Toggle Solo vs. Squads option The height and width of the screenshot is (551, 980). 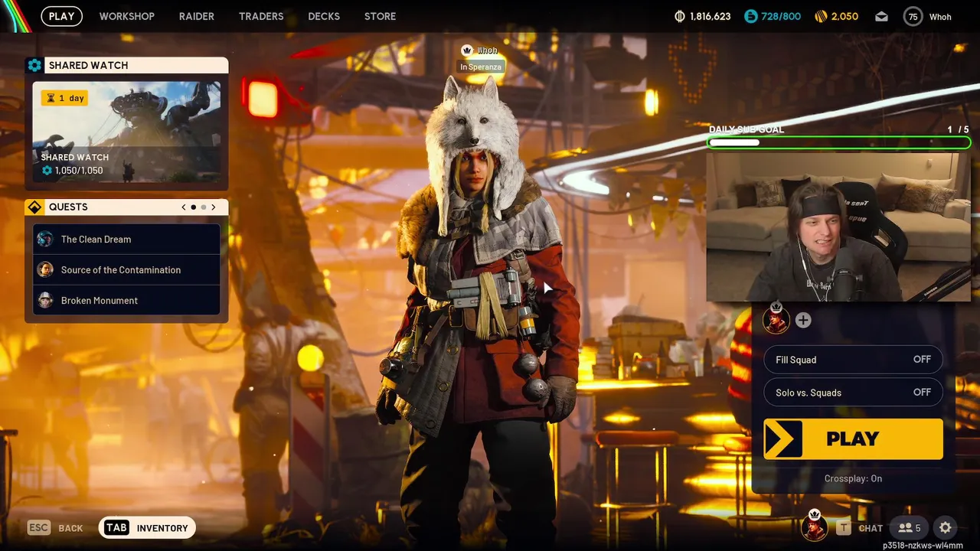853,393
